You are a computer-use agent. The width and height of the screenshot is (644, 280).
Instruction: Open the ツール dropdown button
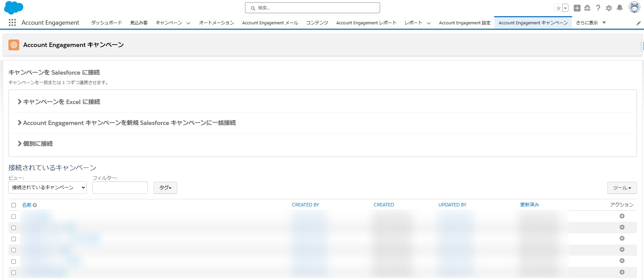point(622,187)
